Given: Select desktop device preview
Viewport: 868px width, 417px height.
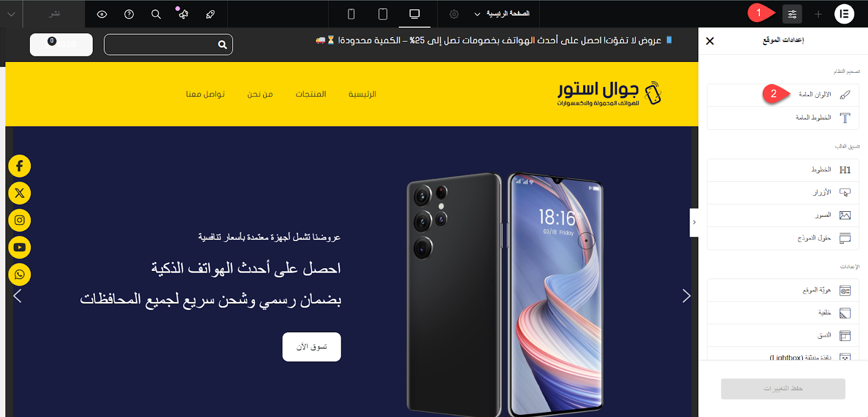Looking at the screenshot, I should pos(414,14).
